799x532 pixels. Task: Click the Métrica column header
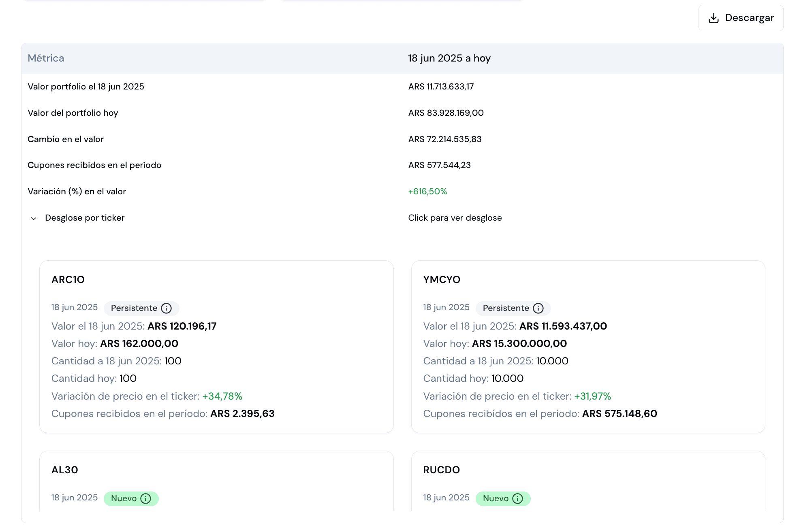click(46, 58)
